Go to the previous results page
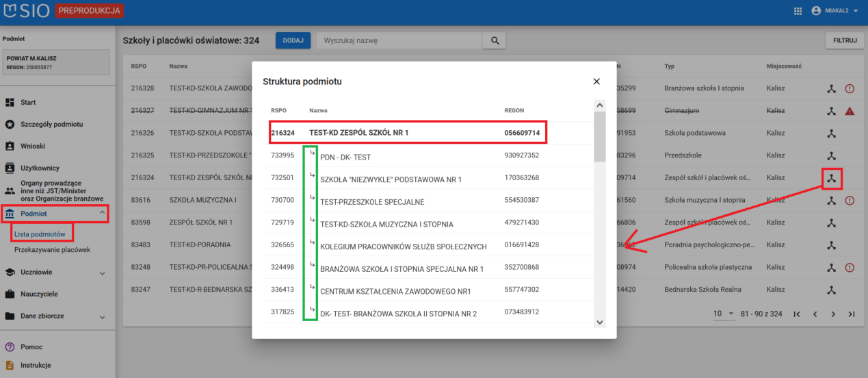Image resolution: width=868 pixels, height=378 pixels. tap(815, 314)
